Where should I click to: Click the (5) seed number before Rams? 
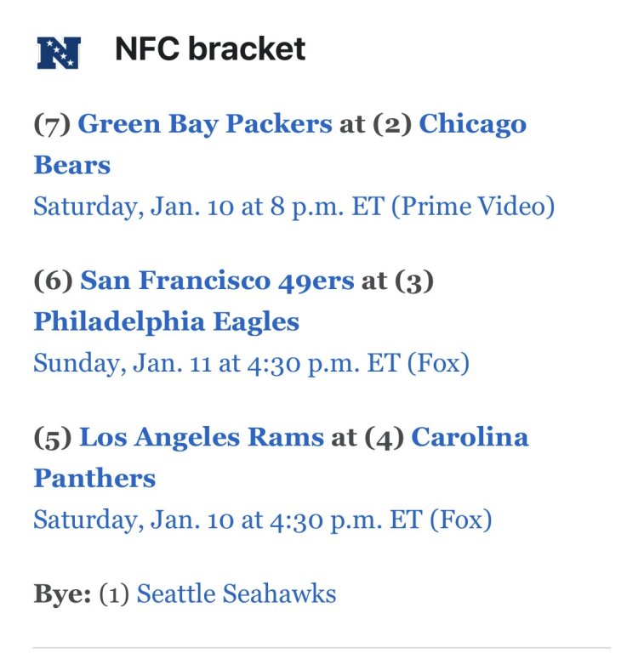(52, 437)
